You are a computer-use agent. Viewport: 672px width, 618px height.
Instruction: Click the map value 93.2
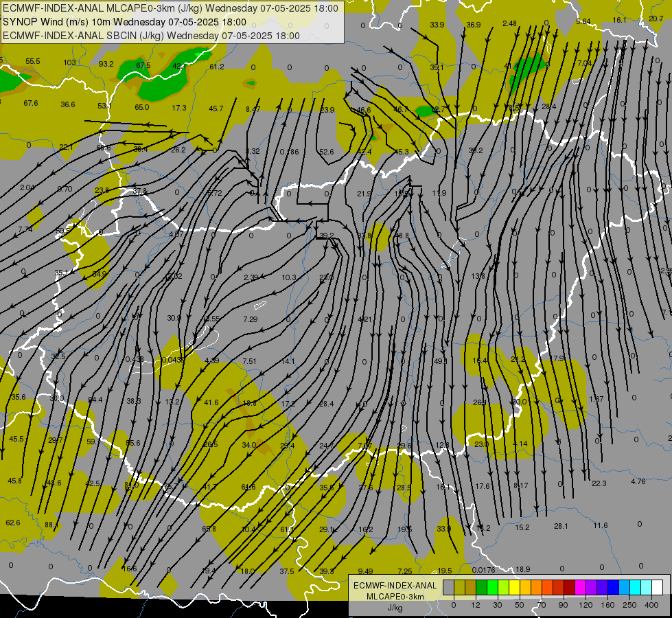[x=106, y=64]
